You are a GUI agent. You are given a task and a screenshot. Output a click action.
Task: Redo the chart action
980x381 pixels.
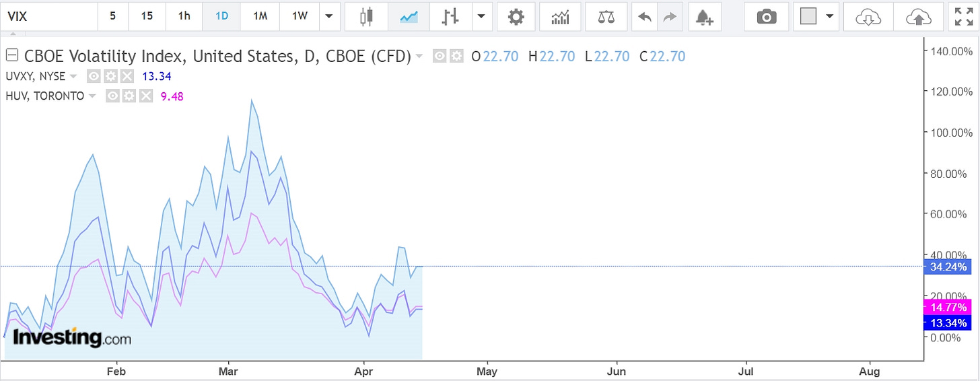(670, 16)
